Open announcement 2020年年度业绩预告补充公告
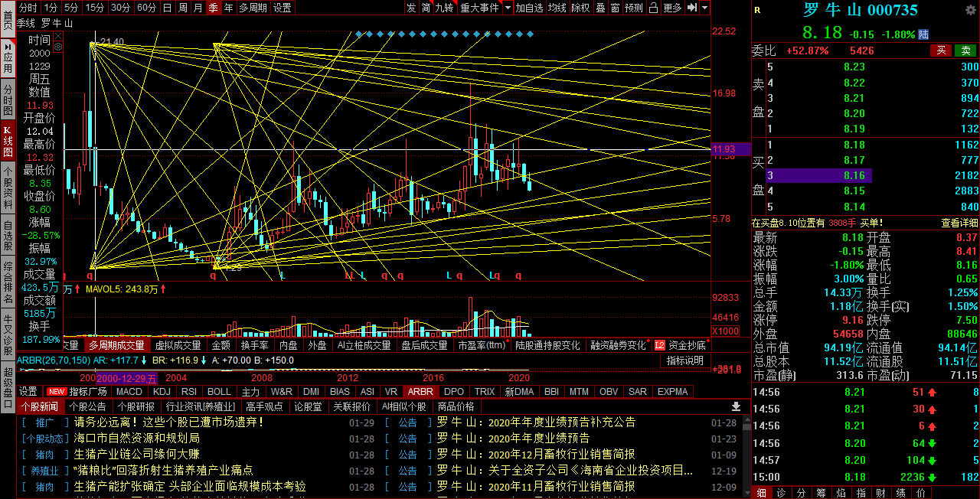This screenshot has width=980, height=499. point(562,422)
